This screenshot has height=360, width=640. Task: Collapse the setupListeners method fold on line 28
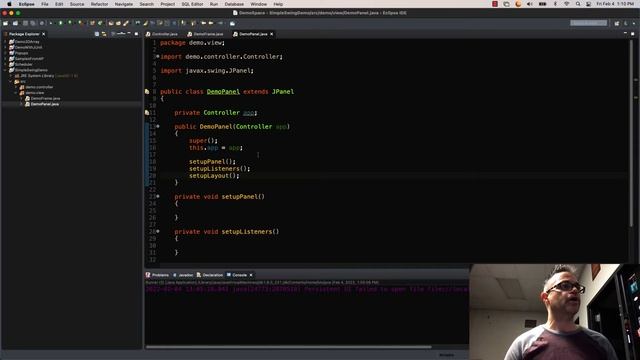click(158, 231)
